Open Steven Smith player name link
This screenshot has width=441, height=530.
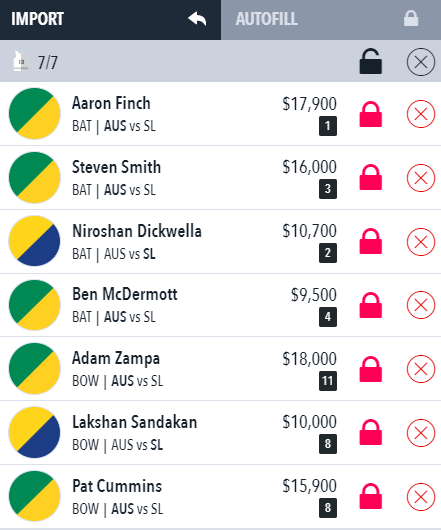[116, 167]
